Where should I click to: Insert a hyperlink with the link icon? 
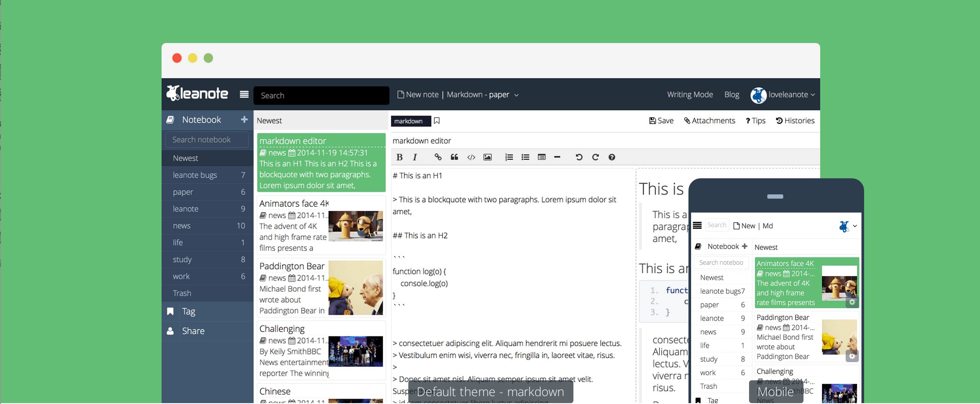pos(438,157)
